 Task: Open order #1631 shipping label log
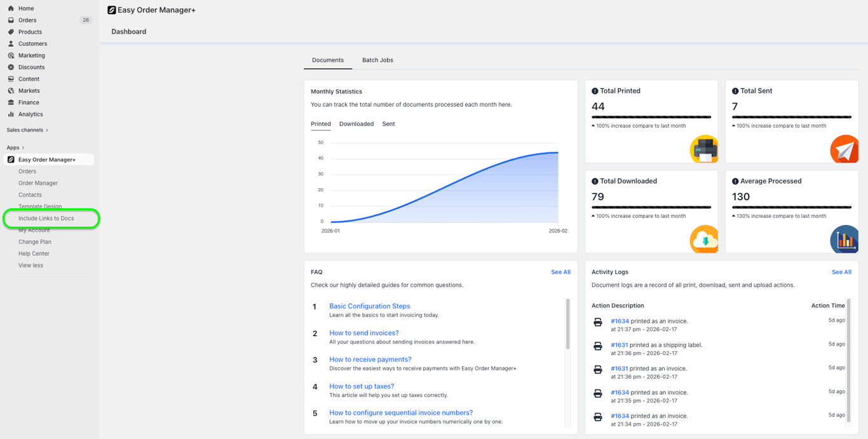[x=619, y=345]
